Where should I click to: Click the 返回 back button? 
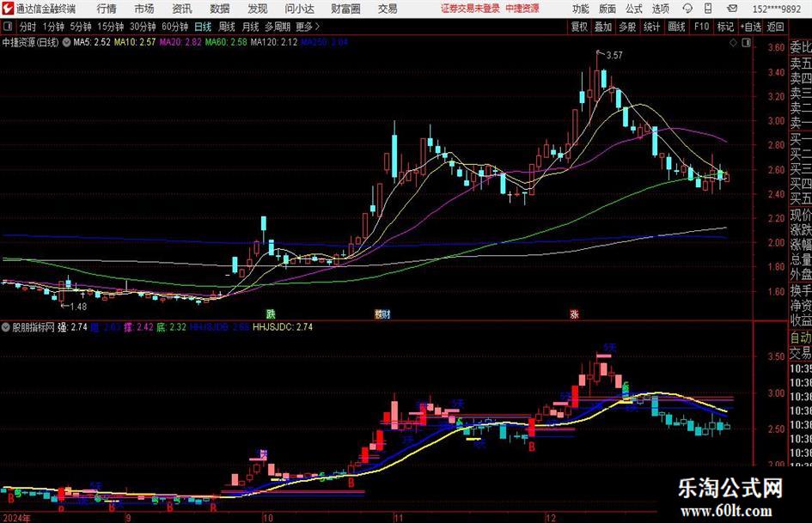click(x=776, y=27)
